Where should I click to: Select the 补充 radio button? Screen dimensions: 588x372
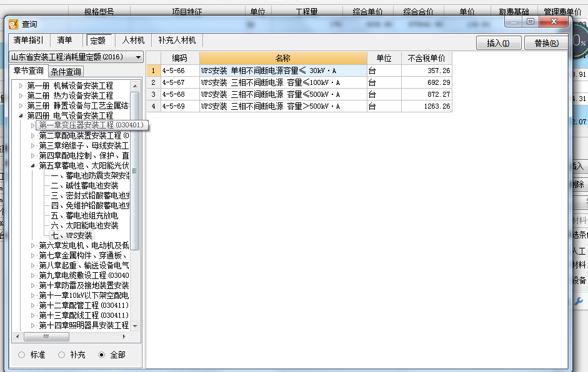pos(61,355)
